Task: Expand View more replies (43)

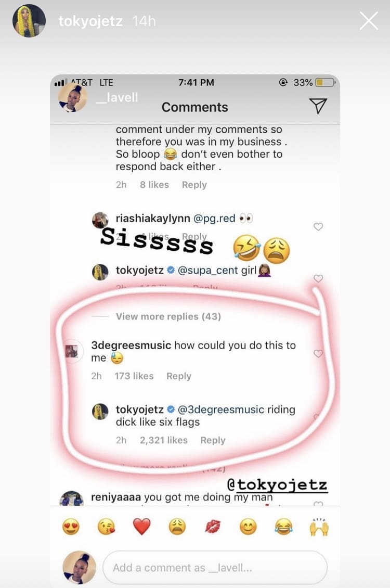Action: pyautogui.click(x=168, y=316)
